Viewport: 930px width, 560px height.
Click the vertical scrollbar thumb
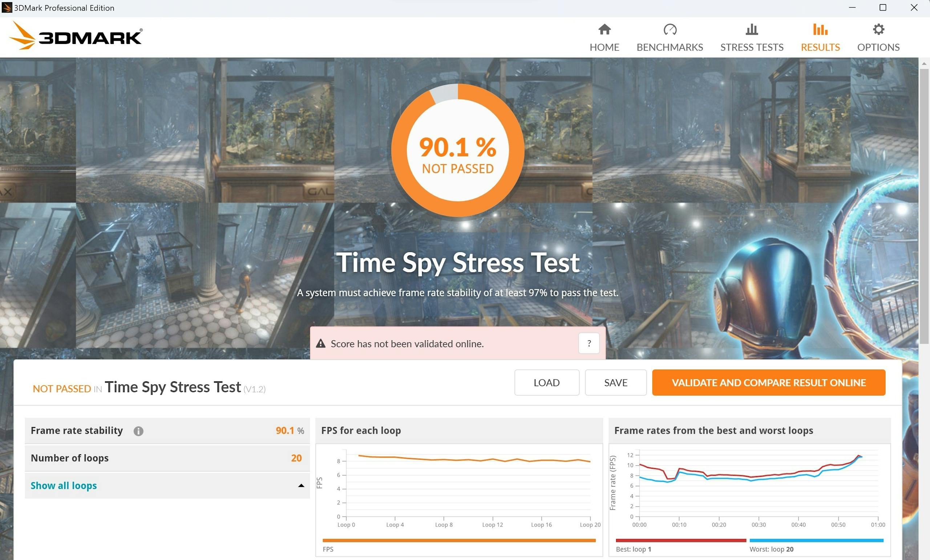(923, 206)
